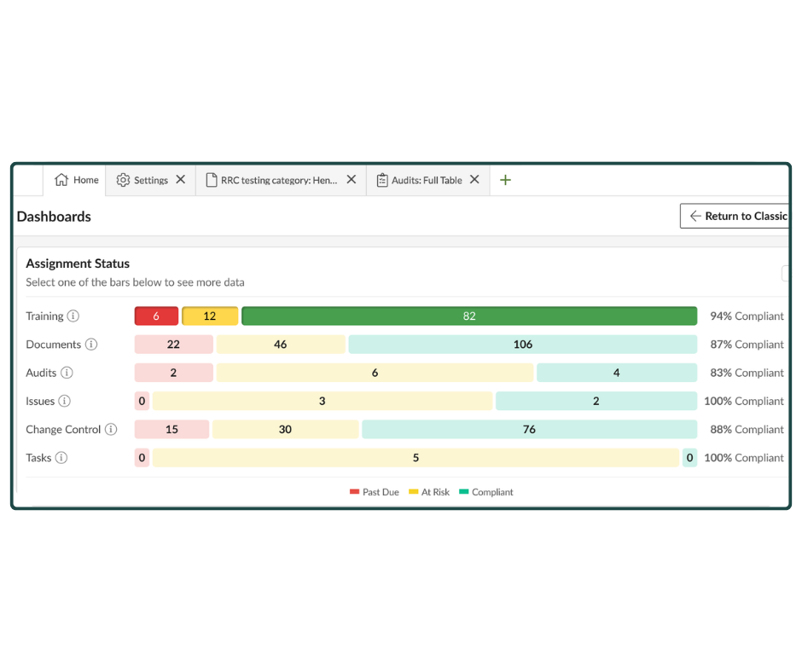Click the Tasks info icon
Viewport: 802px width, 672px height.
click(61, 458)
